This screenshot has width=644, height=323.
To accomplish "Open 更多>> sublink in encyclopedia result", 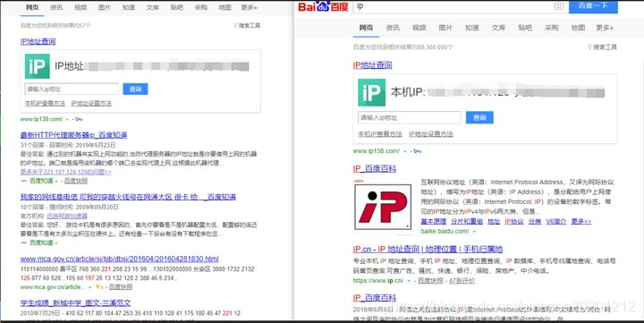I will click(581, 222).
